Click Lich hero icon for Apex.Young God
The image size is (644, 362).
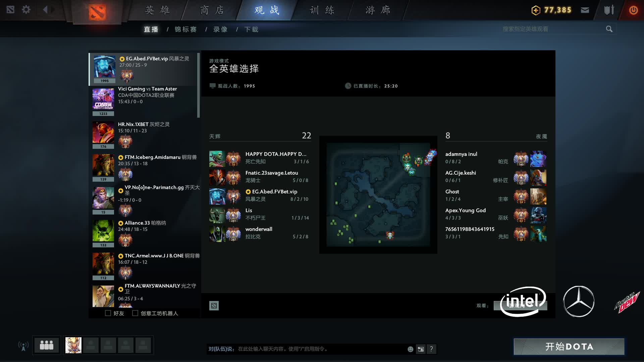click(538, 215)
